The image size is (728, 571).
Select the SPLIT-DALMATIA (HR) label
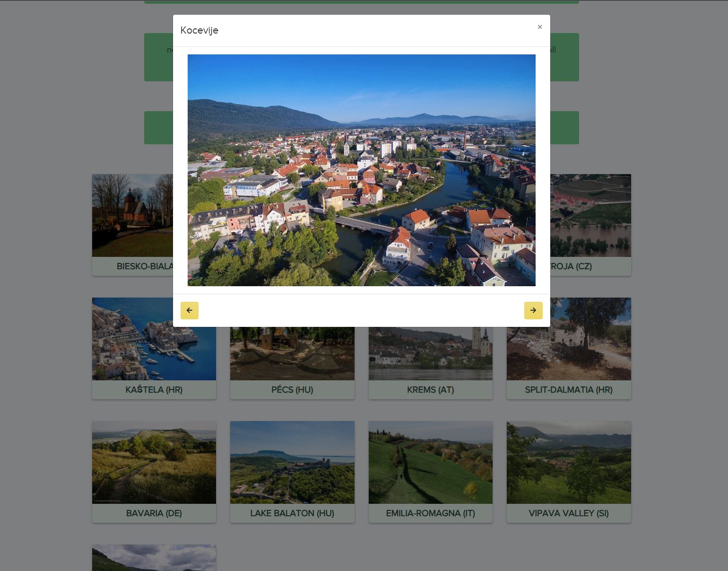point(568,390)
